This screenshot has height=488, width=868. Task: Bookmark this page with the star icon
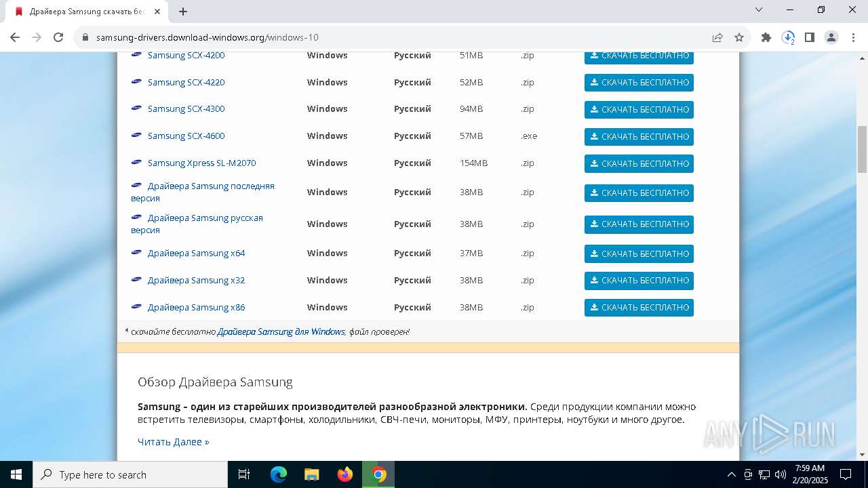(x=739, y=37)
